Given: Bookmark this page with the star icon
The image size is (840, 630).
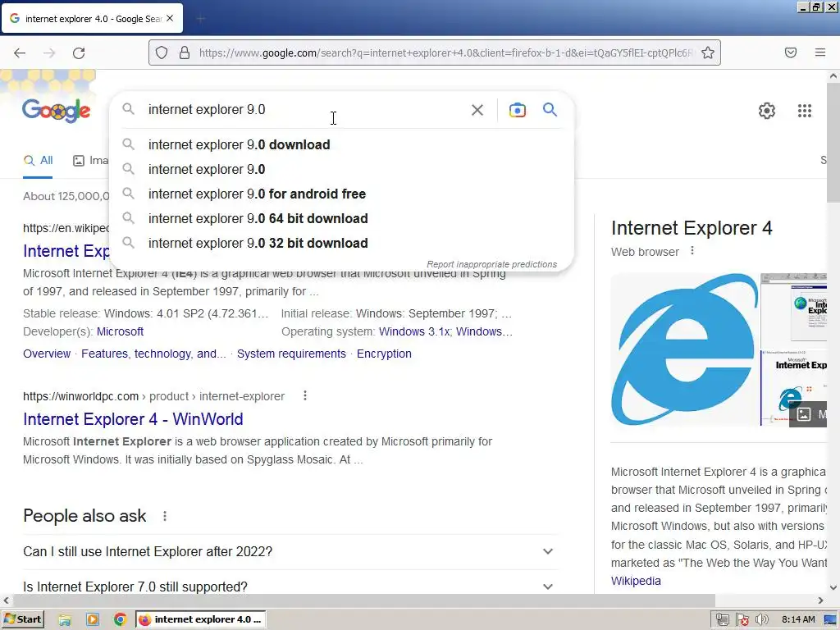Looking at the screenshot, I should point(708,52).
